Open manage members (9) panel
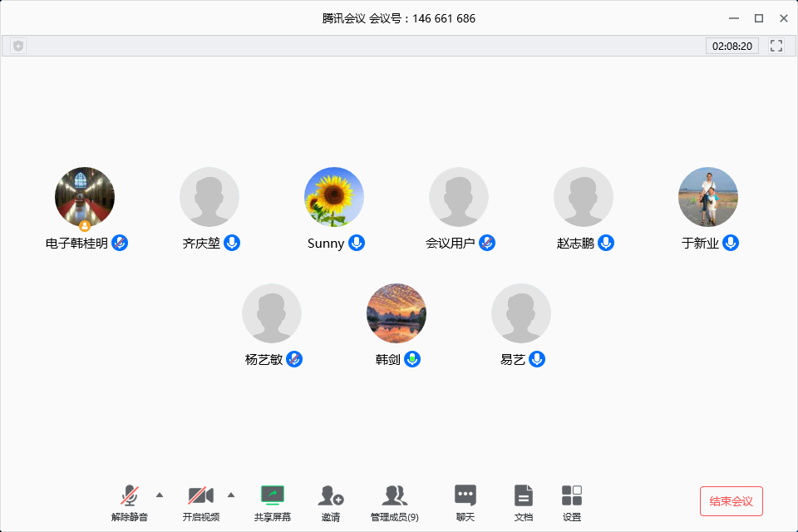 [x=395, y=496]
